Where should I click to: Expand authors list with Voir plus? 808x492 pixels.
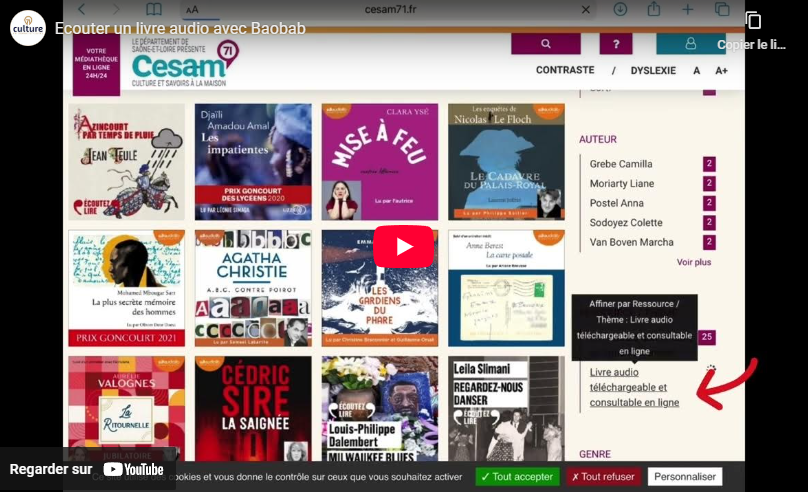pos(693,262)
